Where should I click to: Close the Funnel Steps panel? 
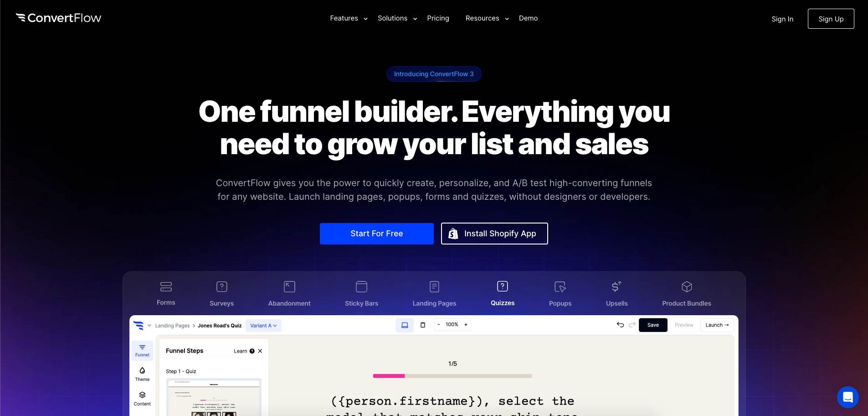[x=260, y=351]
